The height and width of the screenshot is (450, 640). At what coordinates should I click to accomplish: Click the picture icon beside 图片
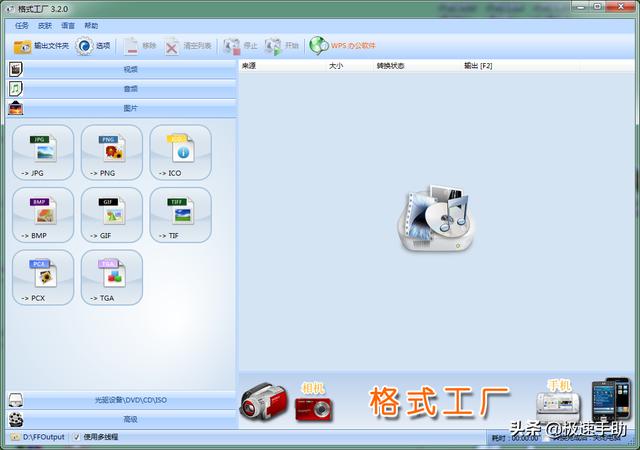click(16, 108)
